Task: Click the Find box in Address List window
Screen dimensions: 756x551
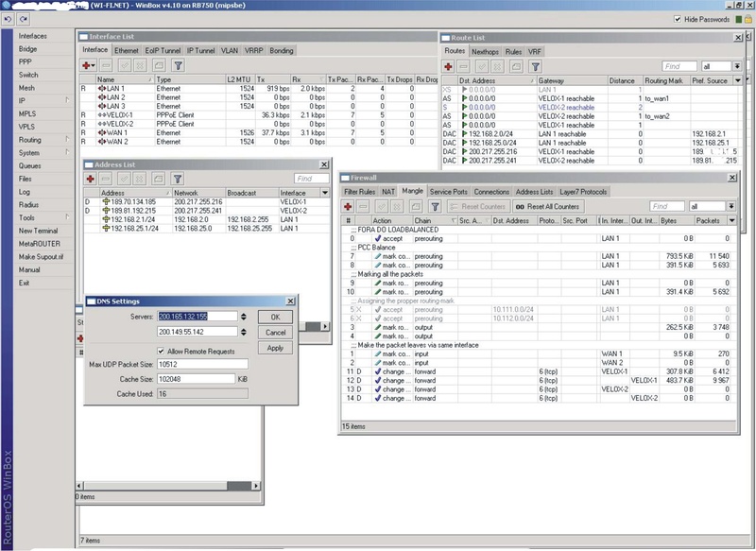Action: pos(312,179)
